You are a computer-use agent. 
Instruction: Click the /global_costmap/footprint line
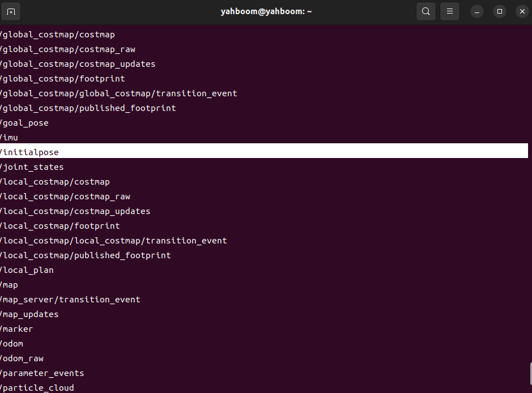pos(62,79)
